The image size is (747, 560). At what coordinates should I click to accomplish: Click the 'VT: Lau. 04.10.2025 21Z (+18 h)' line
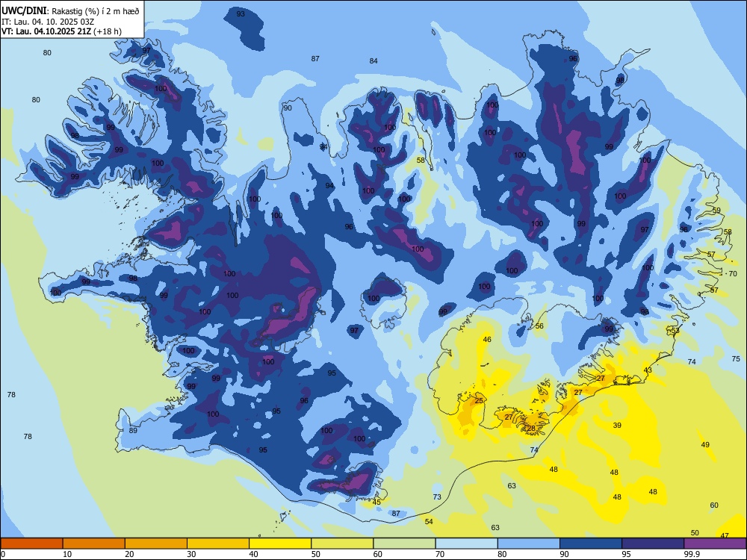pyautogui.click(x=61, y=31)
